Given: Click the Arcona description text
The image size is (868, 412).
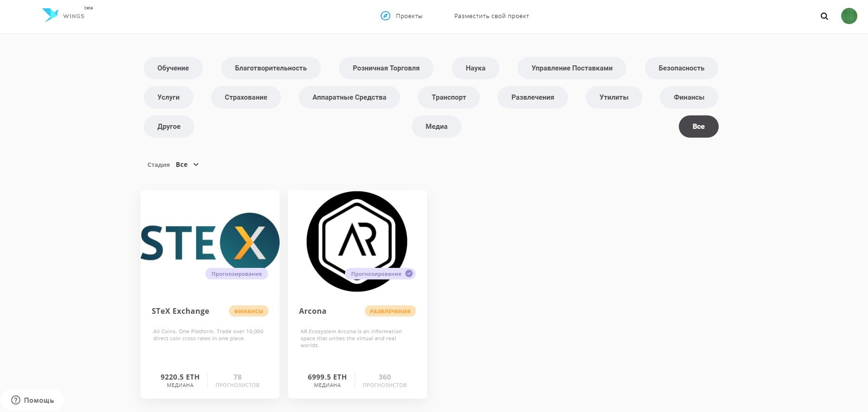Looking at the screenshot, I should click(x=351, y=338).
